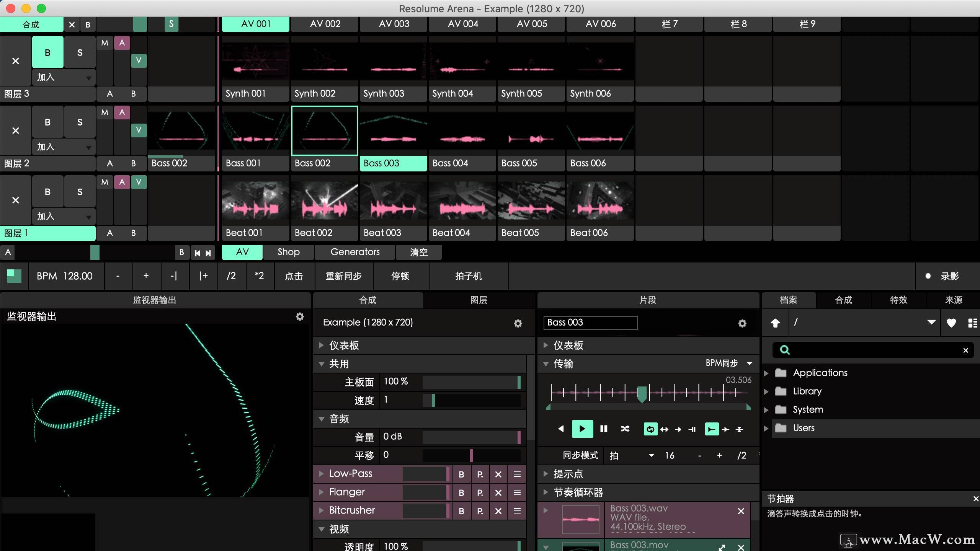Click the recording dot icon

tap(929, 276)
